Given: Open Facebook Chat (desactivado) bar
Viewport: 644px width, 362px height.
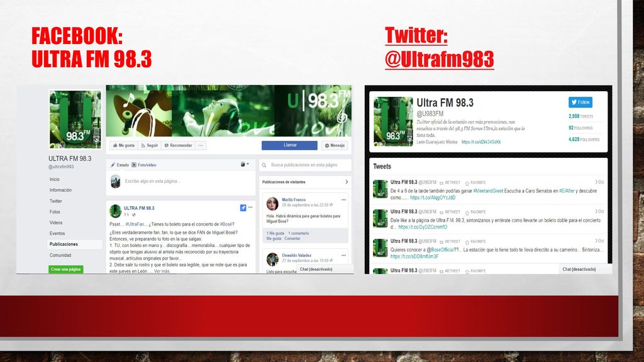Looking at the screenshot, I should 325,269.
